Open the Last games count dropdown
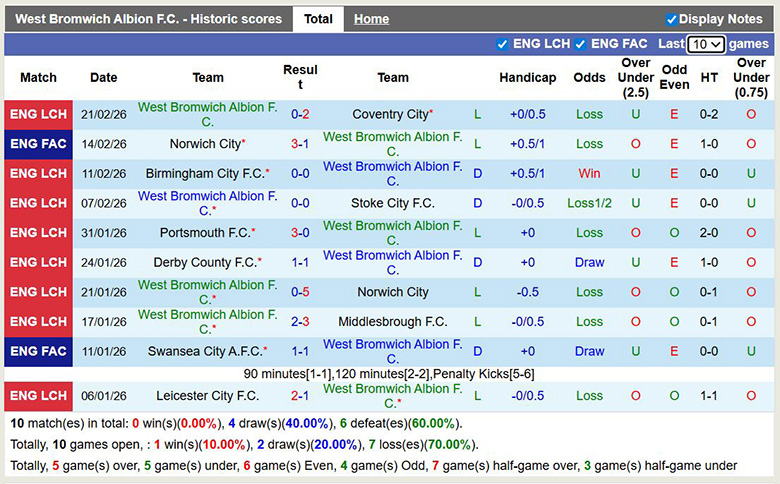Image resolution: width=780 pixels, height=484 pixels. click(x=706, y=45)
